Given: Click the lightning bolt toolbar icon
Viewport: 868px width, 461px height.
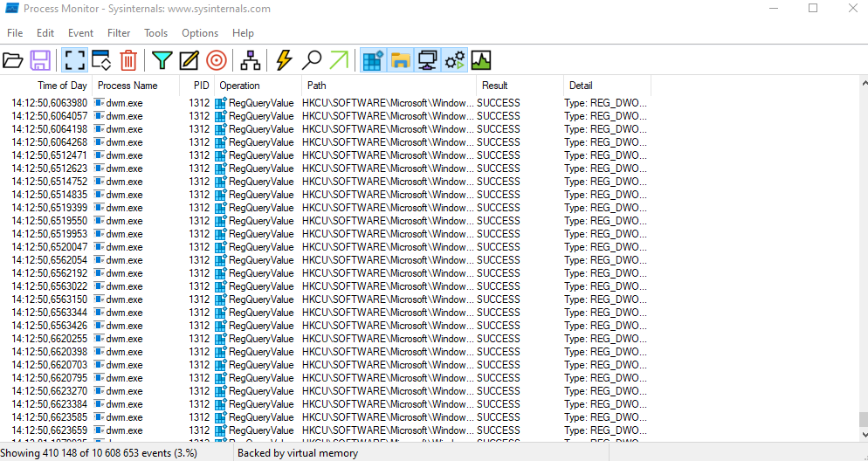Looking at the screenshot, I should point(284,59).
